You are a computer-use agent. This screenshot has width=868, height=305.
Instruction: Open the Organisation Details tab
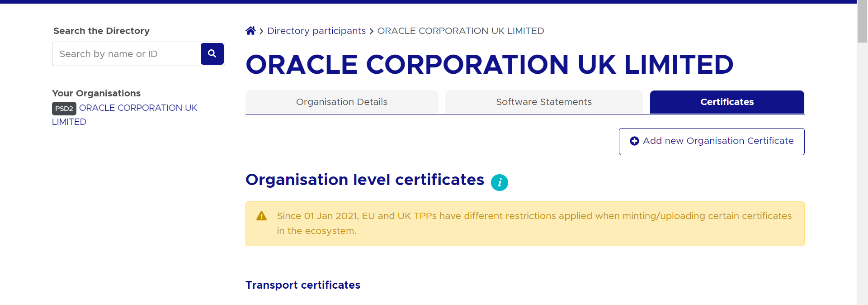[342, 102]
